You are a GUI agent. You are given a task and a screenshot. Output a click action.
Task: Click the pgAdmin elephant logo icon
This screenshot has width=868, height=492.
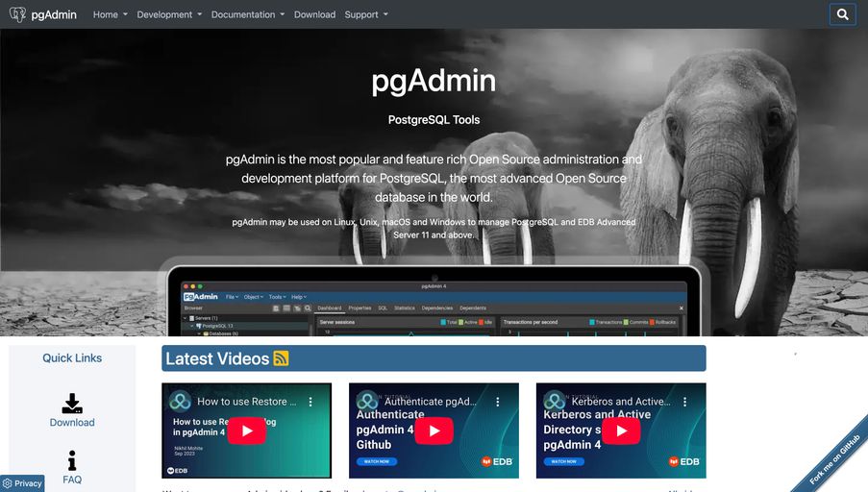point(17,14)
